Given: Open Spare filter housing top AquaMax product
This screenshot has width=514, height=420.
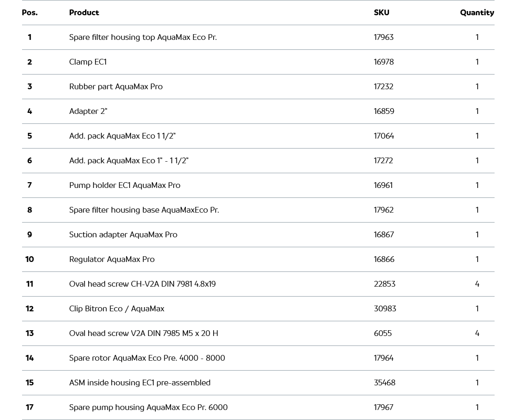Looking at the screenshot, I should pyautogui.click(x=143, y=37).
